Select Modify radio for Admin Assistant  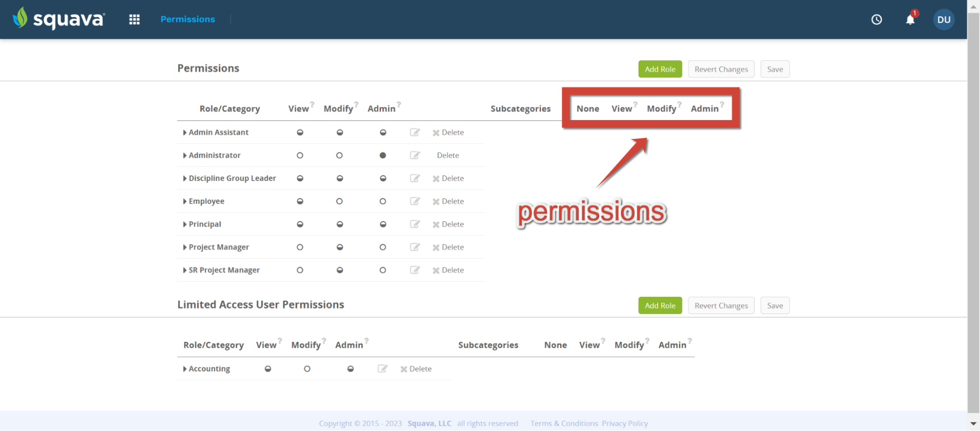(x=339, y=132)
